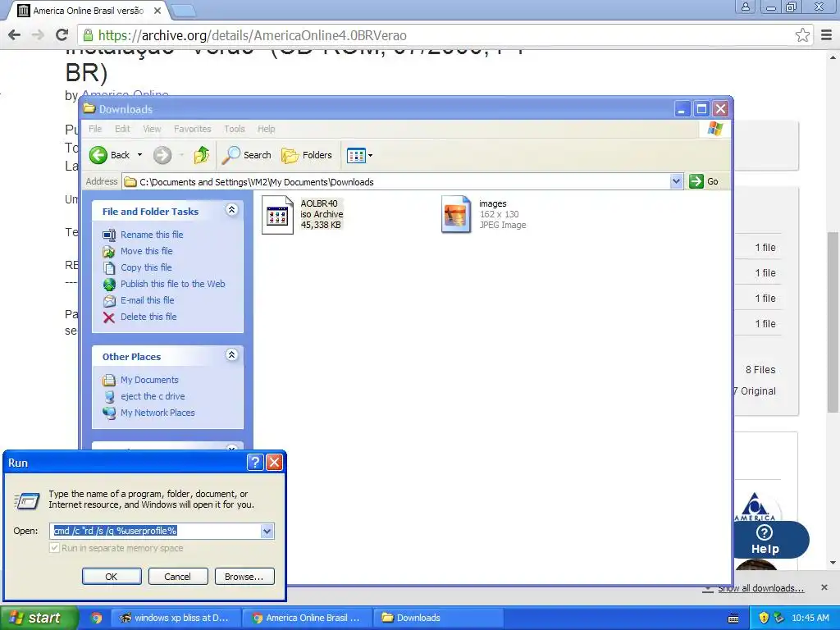Image resolution: width=840 pixels, height=630 pixels.
Task: Open My Network Places link
Action: pyautogui.click(x=157, y=413)
